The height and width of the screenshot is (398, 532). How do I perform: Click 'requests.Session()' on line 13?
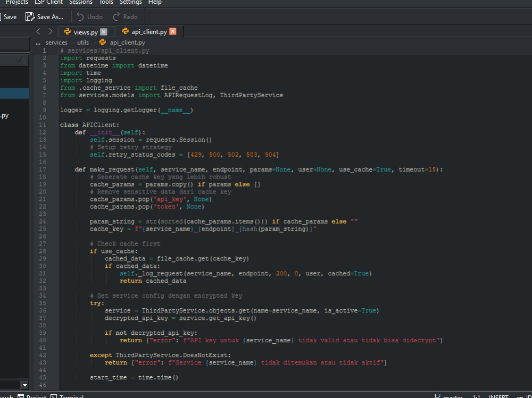[x=179, y=140]
